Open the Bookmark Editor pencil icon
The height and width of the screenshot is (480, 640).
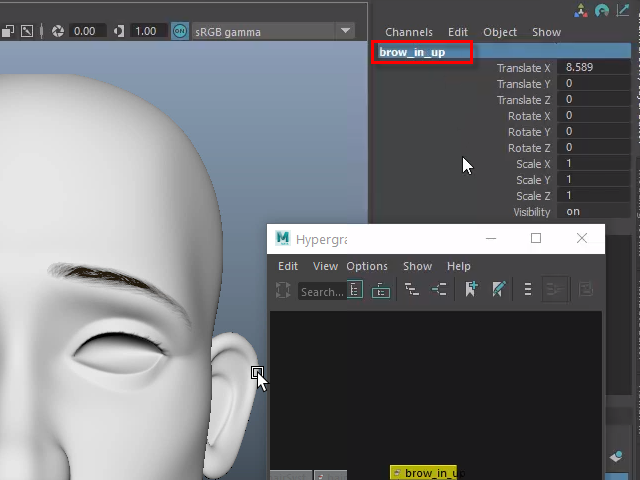coord(498,289)
